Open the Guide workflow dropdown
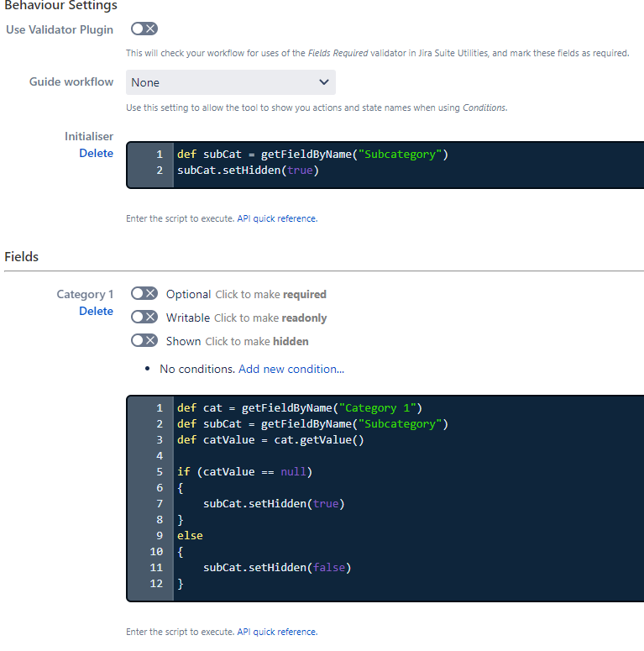 point(231,82)
